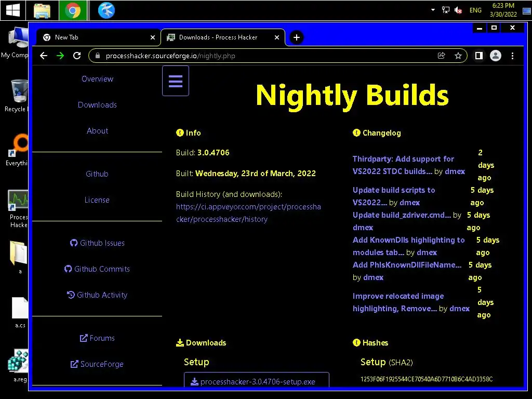
Task: Go to the Overview page
Action: [x=97, y=79]
